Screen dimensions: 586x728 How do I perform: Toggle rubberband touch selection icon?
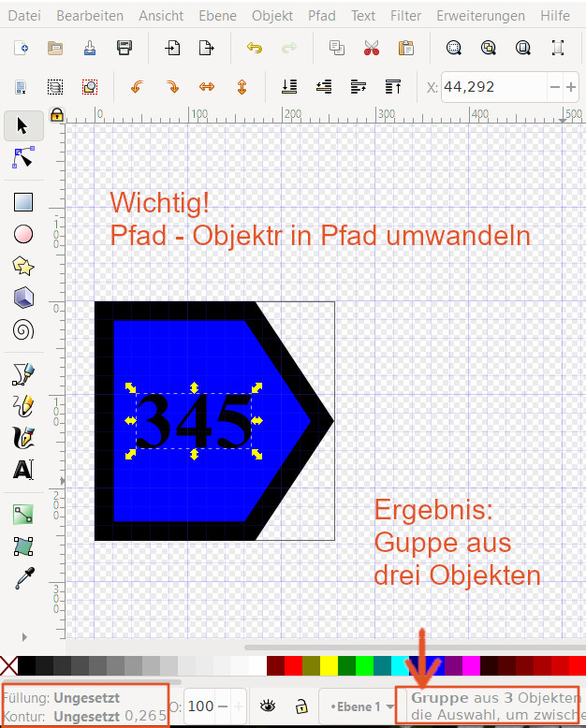pyautogui.click(x=90, y=87)
